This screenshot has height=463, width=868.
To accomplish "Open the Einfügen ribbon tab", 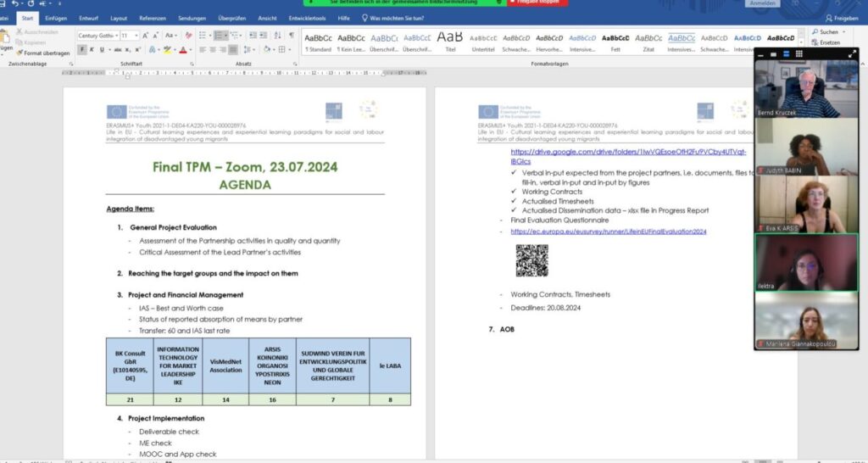I will 56,18.
